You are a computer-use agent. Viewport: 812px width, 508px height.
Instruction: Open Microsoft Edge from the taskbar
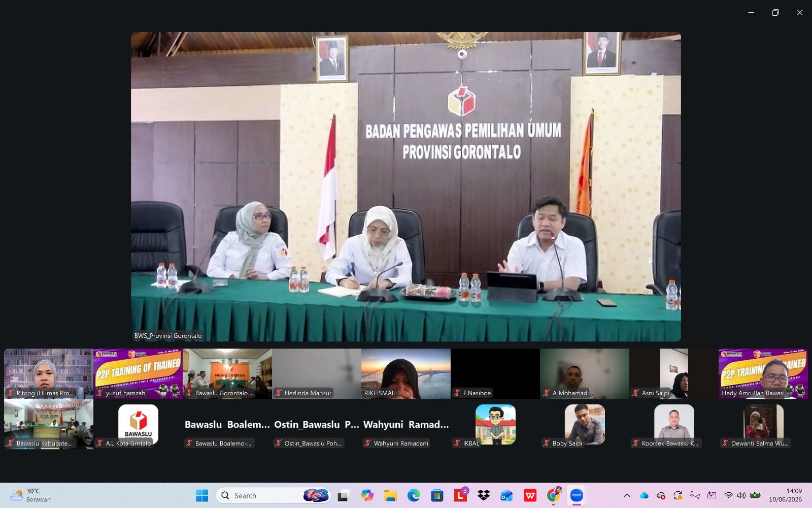[x=414, y=495]
